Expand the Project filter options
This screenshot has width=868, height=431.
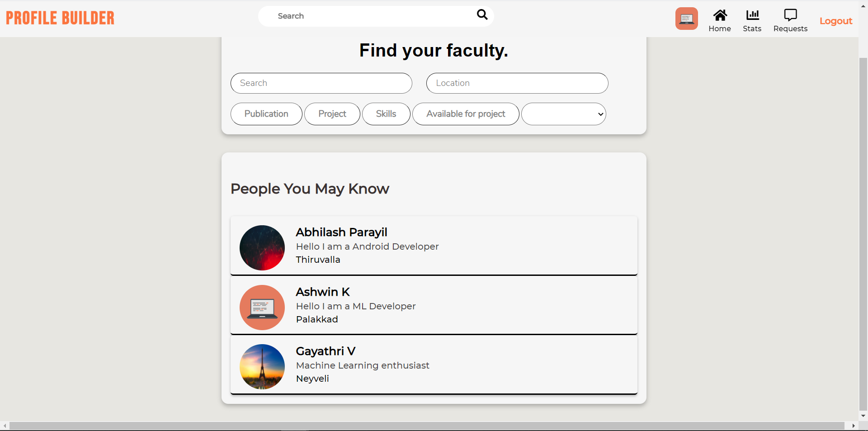(x=332, y=114)
